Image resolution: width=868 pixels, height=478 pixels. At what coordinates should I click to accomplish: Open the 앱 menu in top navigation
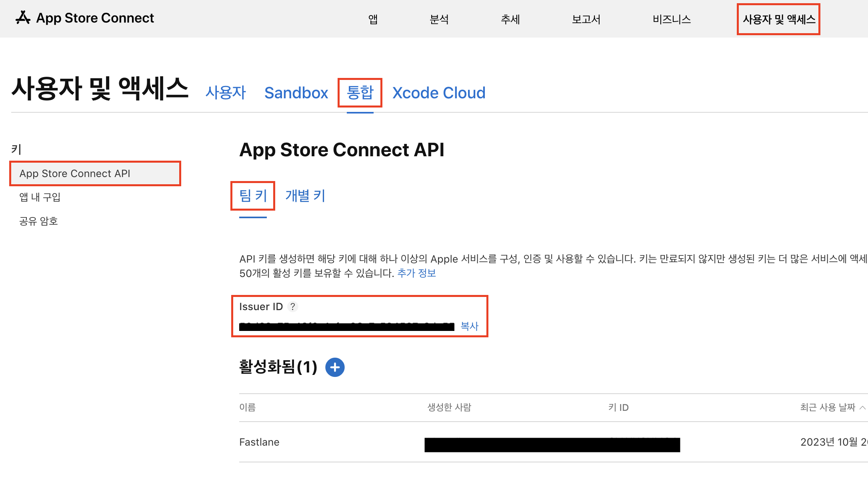coord(373,19)
